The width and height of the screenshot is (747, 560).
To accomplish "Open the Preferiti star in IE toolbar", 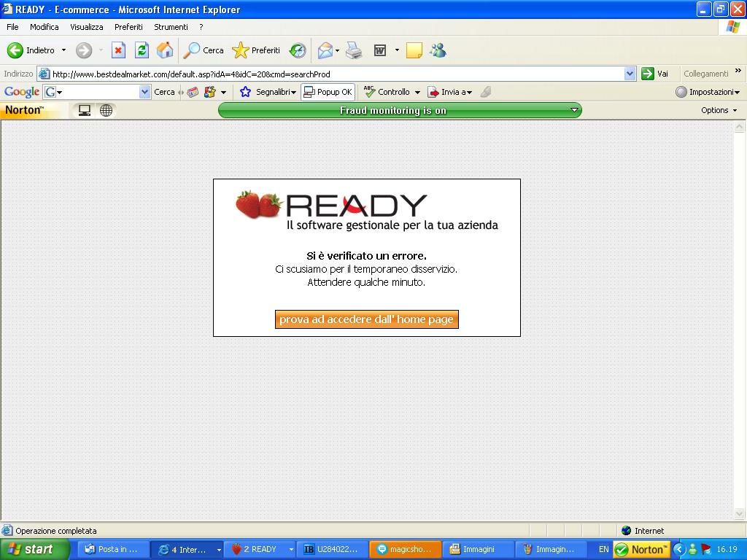I will (x=256, y=50).
